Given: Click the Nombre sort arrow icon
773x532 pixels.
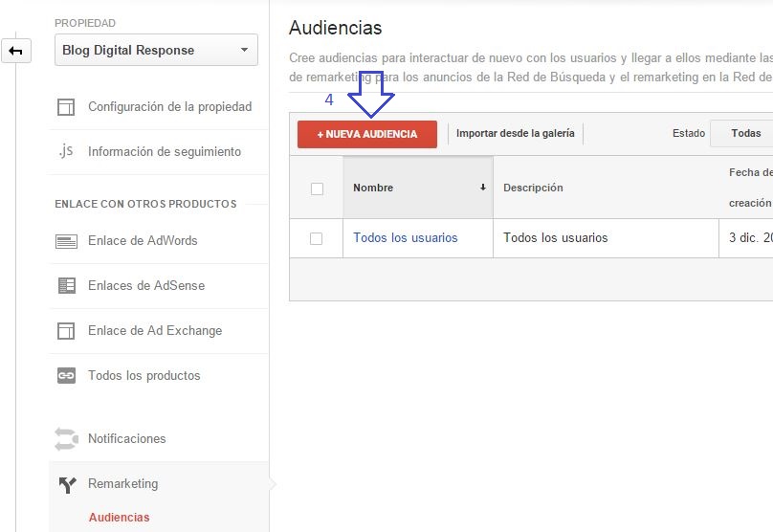Looking at the screenshot, I should coord(483,188).
